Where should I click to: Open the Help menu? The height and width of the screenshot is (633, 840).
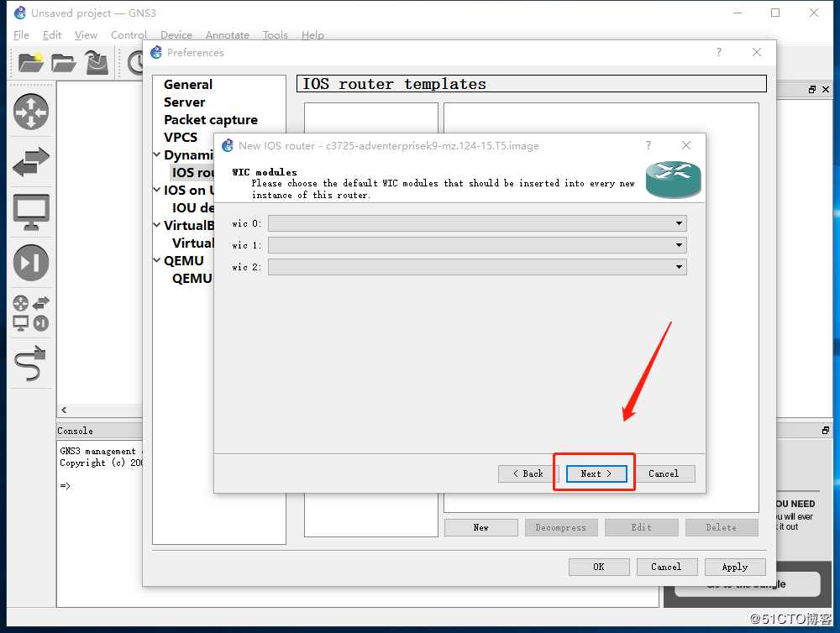pyautogui.click(x=312, y=34)
